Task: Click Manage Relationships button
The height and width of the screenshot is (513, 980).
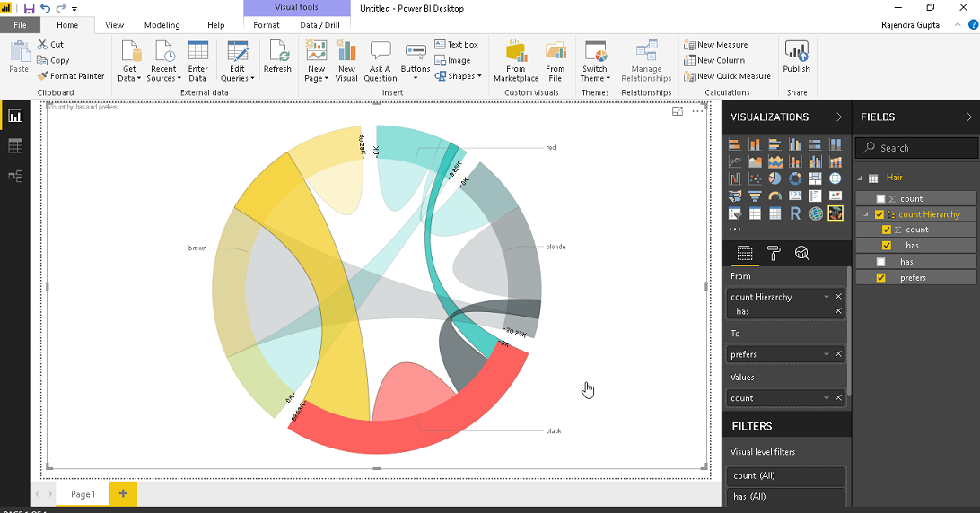Action: click(x=646, y=61)
